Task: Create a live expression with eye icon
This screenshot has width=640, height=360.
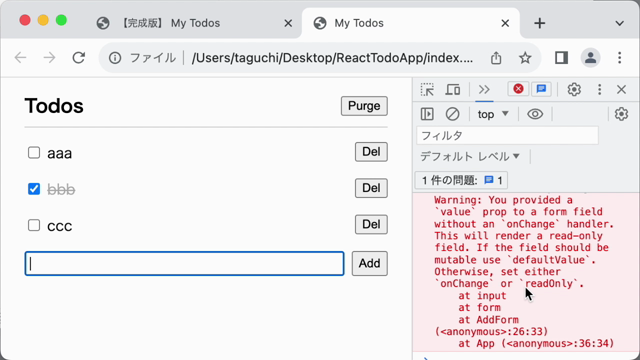Action: (x=535, y=114)
